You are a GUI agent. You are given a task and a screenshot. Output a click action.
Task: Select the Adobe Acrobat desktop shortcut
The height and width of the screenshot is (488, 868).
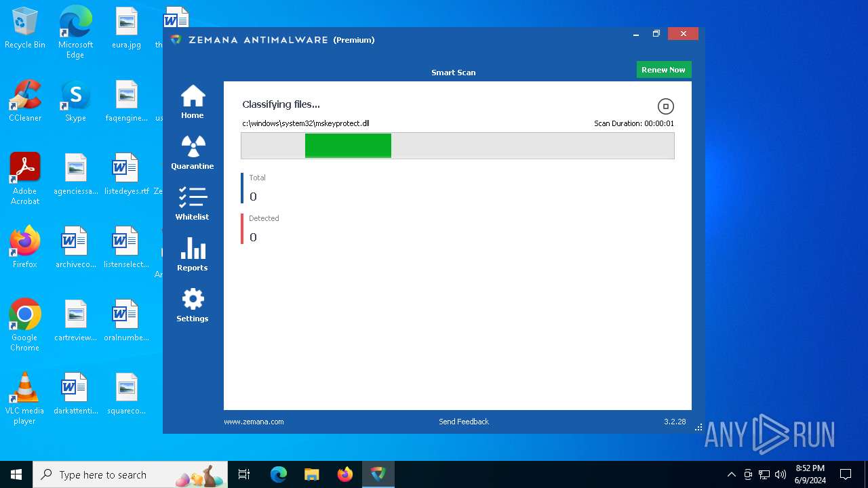point(25,178)
